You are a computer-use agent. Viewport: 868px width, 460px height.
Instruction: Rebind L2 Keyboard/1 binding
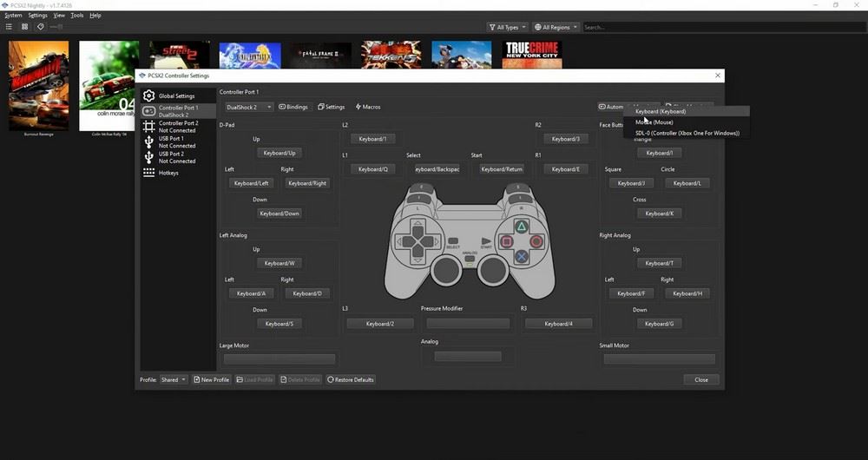(x=372, y=139)
